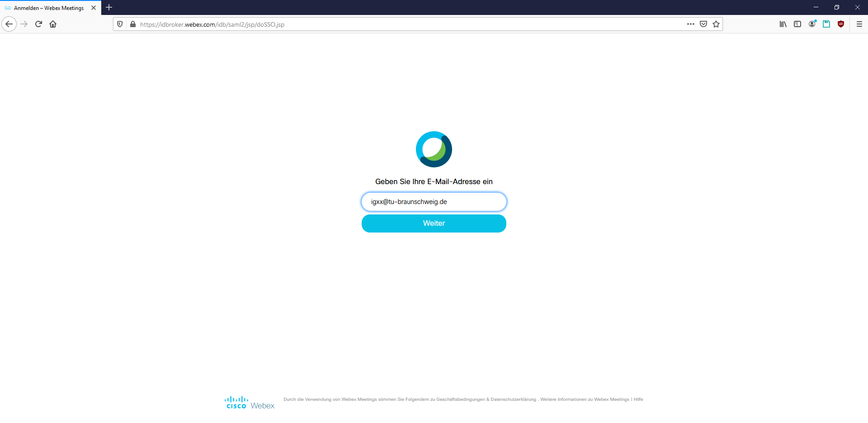Click the forward navigation arrow

tap(24, 24)
